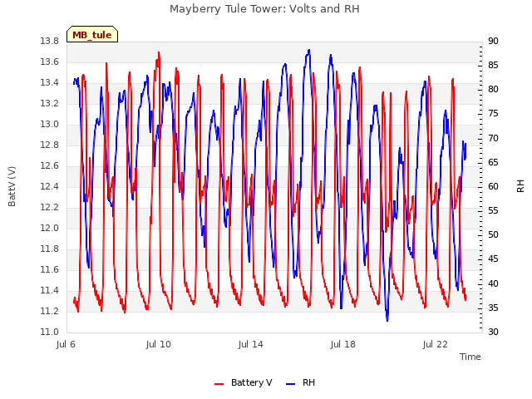
Task: Toggle the Battery V legend entry
Action: click(x=244, y=382)
